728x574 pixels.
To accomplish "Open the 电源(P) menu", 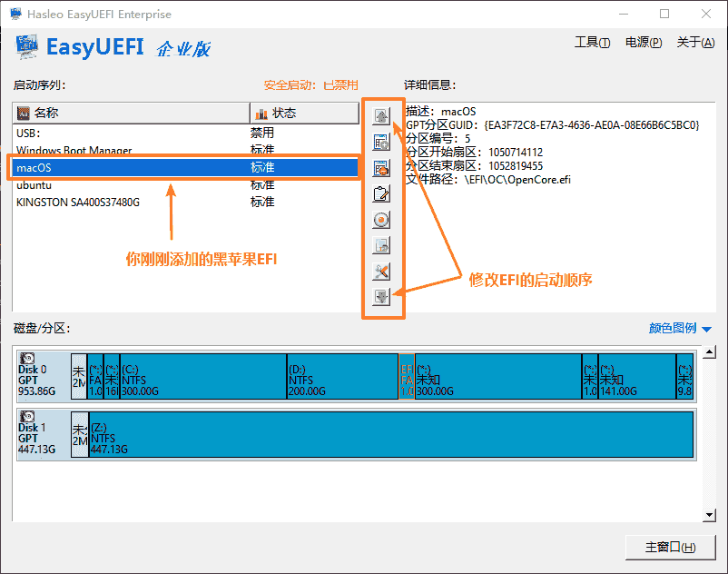I will (x=644, y=43).
